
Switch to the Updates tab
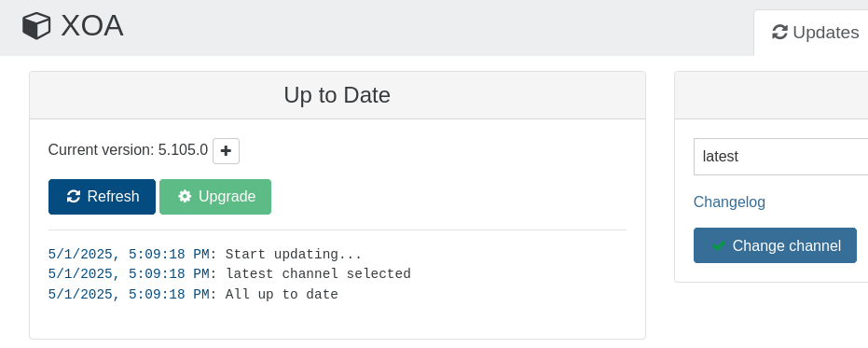815,33
